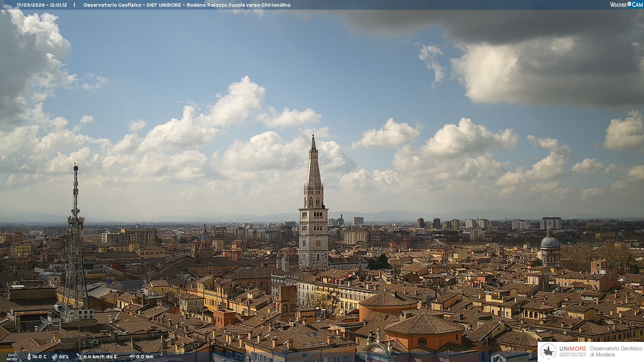Click the UNIMORE university wordmark

tap(573, 349)
